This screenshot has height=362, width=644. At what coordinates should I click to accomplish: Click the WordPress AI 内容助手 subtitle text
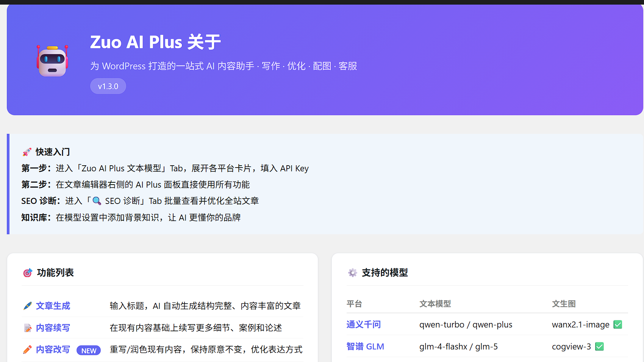coord(224,66)
